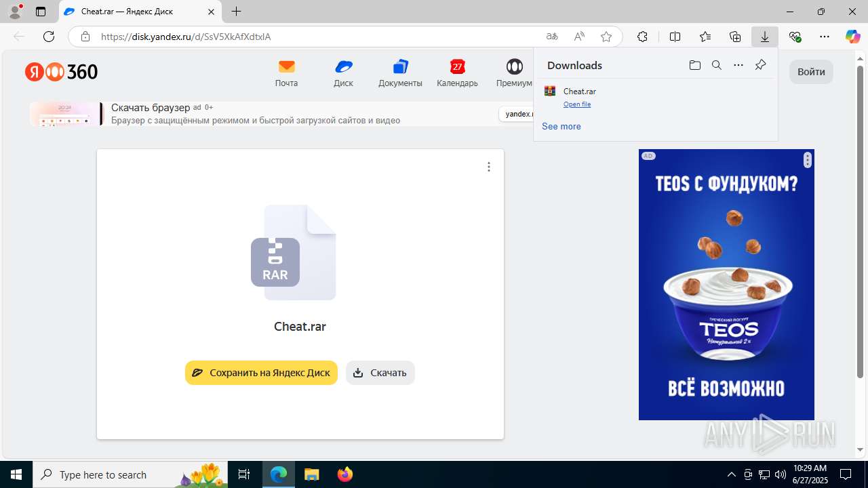Click the page vertical scrollbar
Image resolution: width=868 pixels, height=488 pixels.
(860, 222)
